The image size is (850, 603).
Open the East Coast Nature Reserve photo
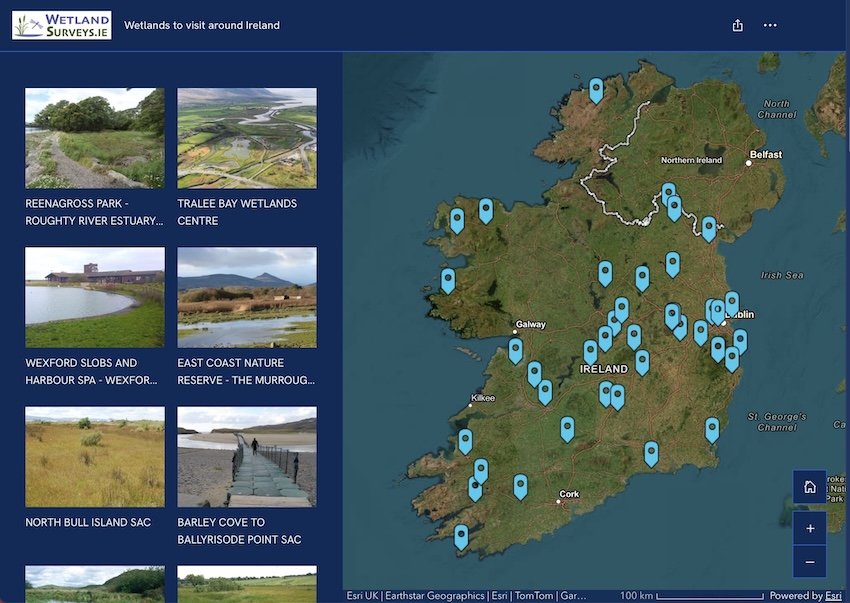247,297
